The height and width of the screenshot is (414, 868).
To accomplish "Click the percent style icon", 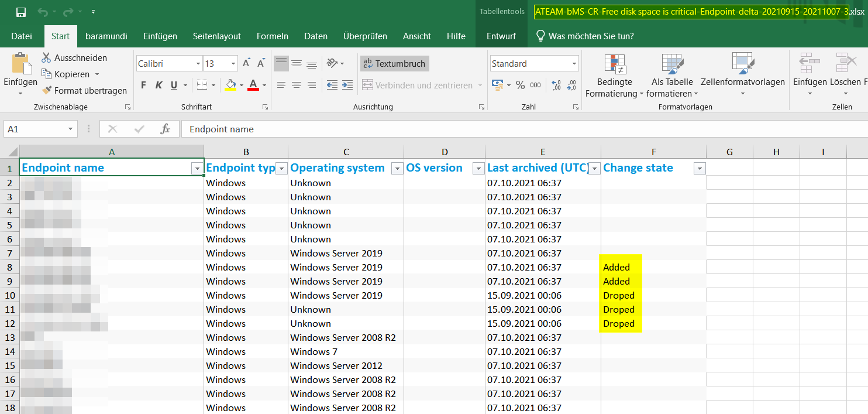I will [520, 85].
